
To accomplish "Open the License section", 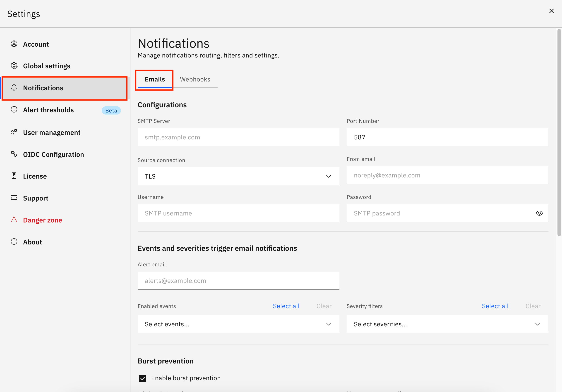I will click(65, 176).
